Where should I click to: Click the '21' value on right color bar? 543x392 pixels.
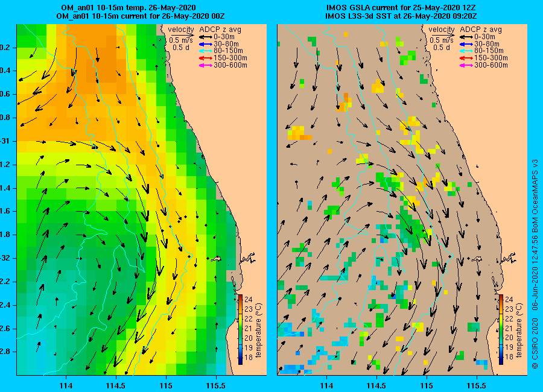click(x=509, y=328)
